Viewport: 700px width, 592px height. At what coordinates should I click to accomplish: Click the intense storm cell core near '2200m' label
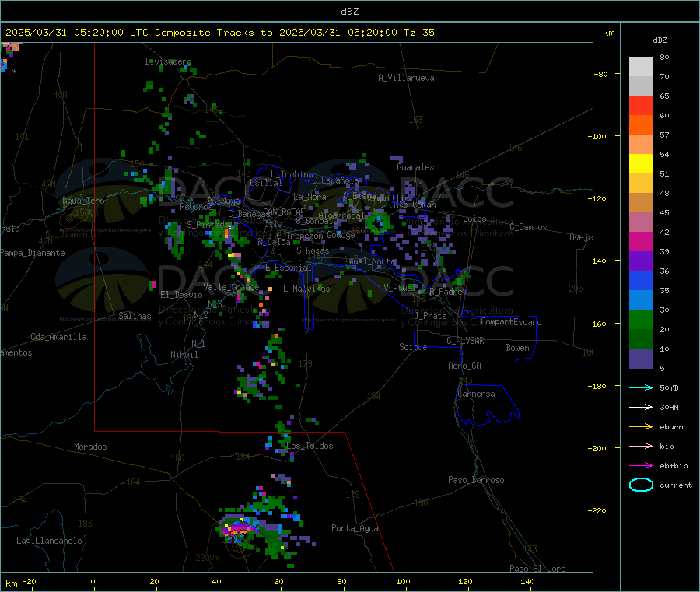point(238,531)
